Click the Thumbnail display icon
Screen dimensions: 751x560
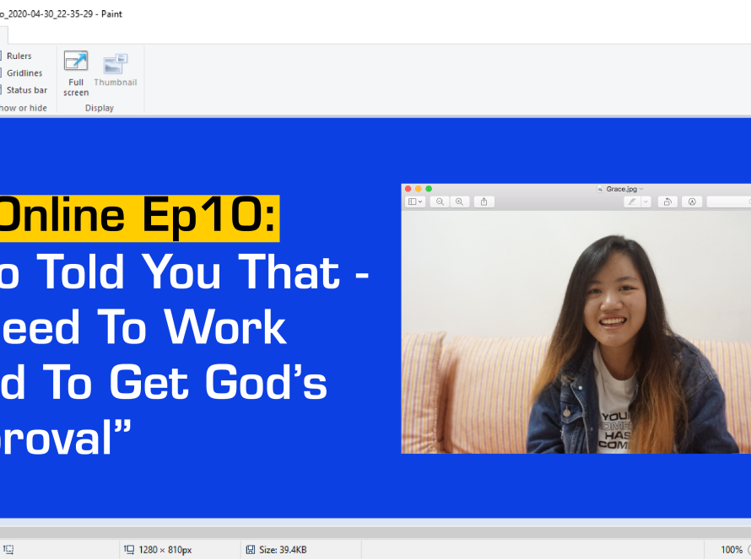pos(115,65)
